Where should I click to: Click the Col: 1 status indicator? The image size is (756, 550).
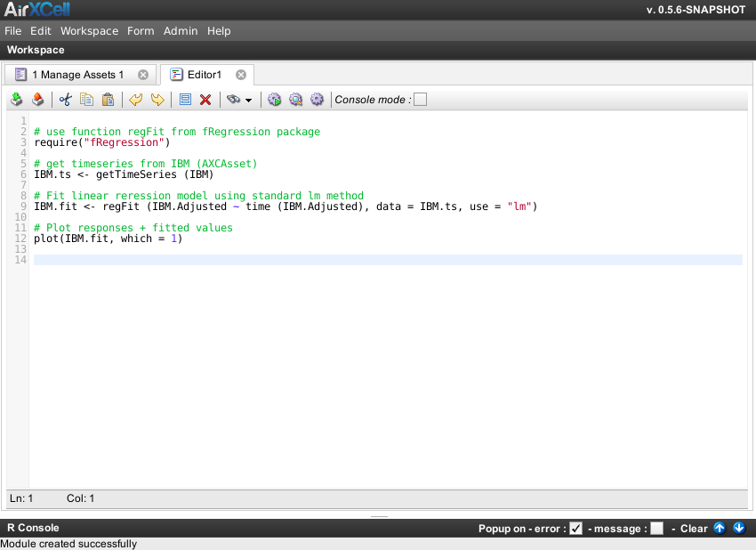(x=81, y=498)
